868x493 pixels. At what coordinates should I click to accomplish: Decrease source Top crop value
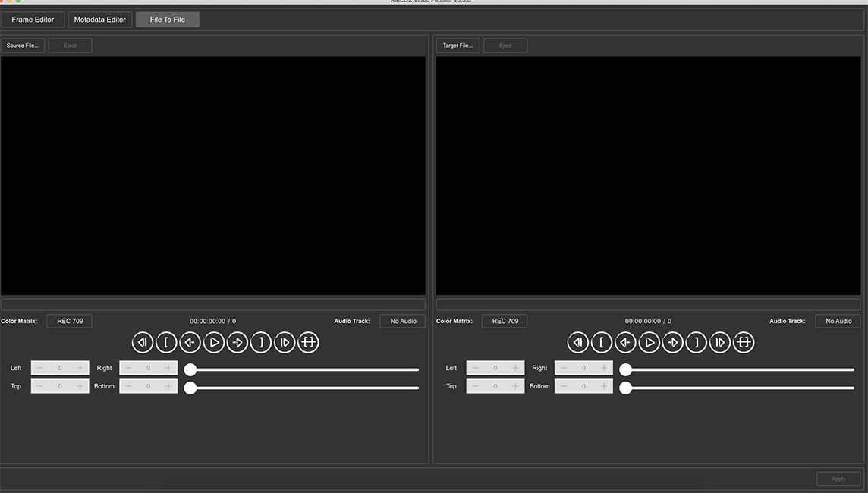point(40,386)
